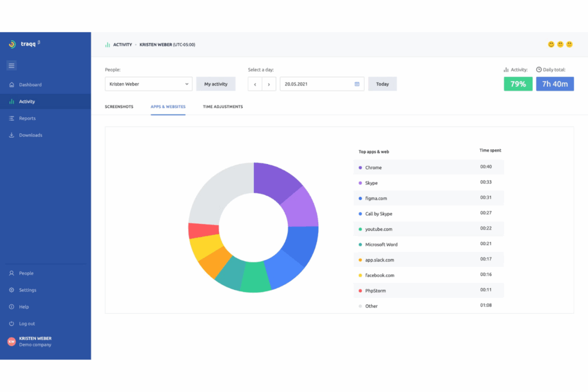Screen dimensions: 588x392
Task: Open Dashboard from the sidebar
Action: [x=30, y=85]
